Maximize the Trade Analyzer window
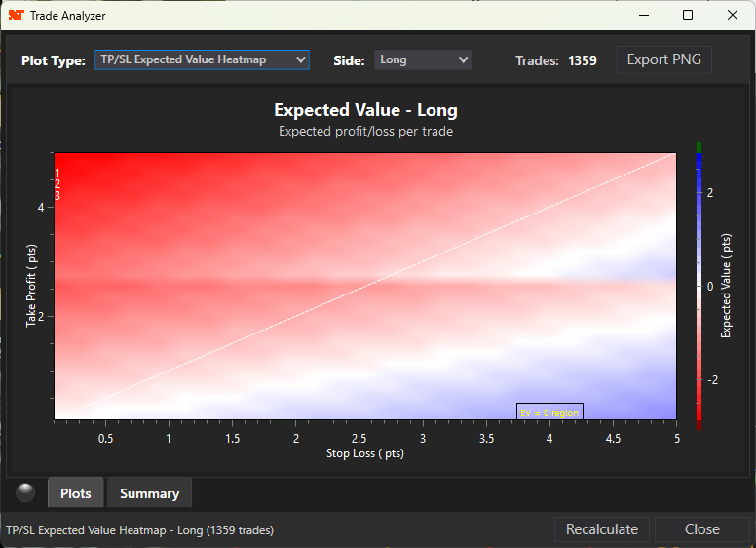756x548 pixels. (688, 16)
